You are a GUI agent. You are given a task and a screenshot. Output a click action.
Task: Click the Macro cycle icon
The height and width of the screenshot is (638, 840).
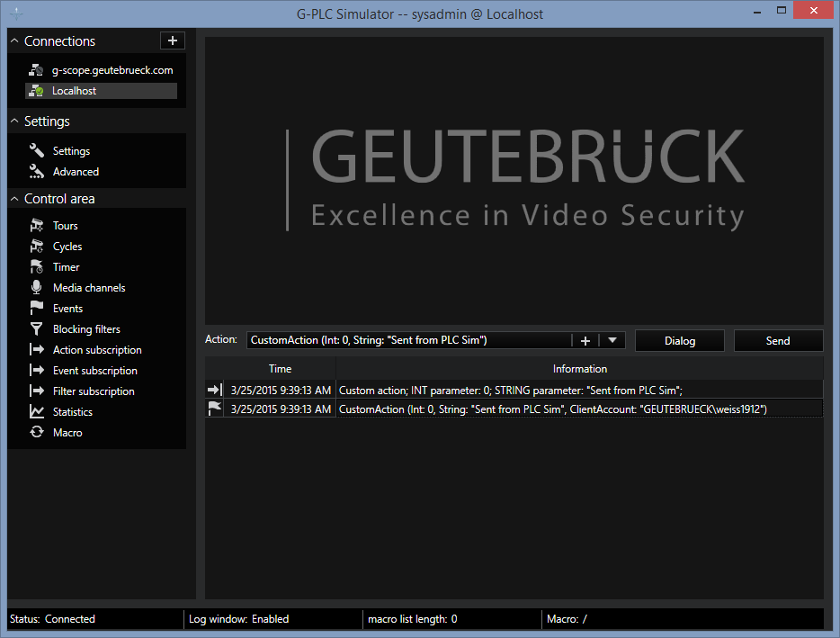point(37,432)
